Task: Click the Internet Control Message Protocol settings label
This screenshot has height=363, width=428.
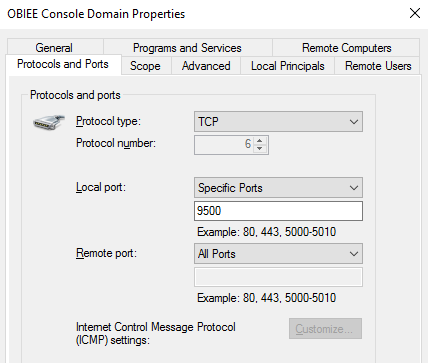Action: (156, 333)
